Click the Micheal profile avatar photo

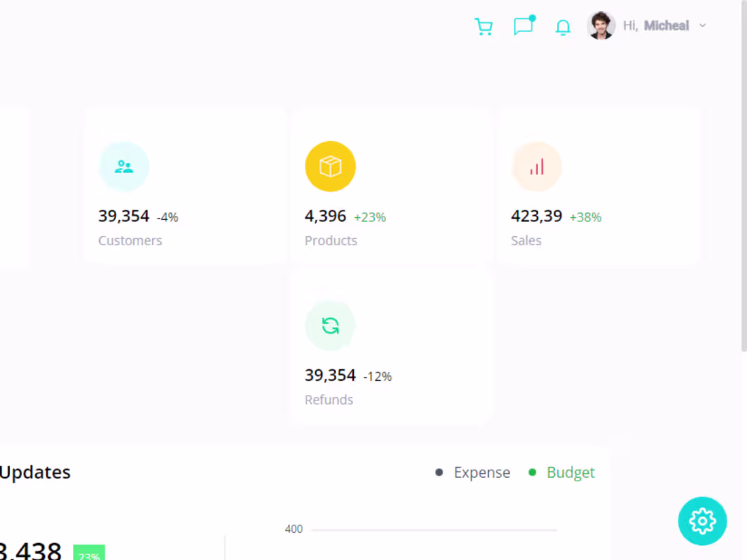coord(600,25)
